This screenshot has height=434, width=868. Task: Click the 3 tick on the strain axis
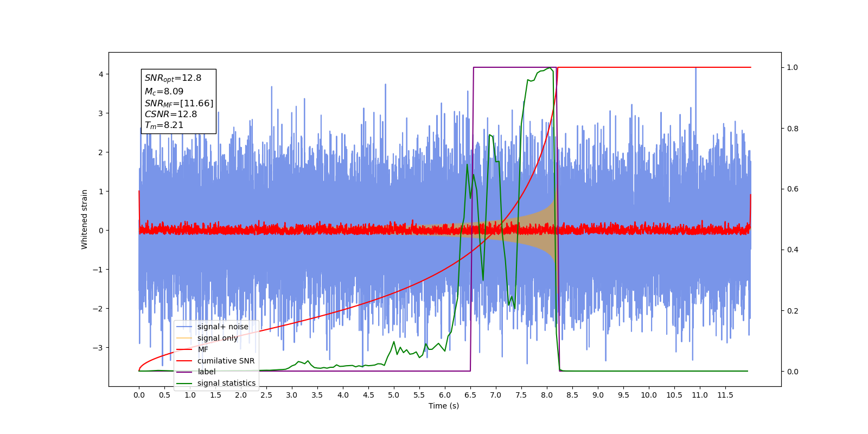pyautogui.click(x=100, y=113)
